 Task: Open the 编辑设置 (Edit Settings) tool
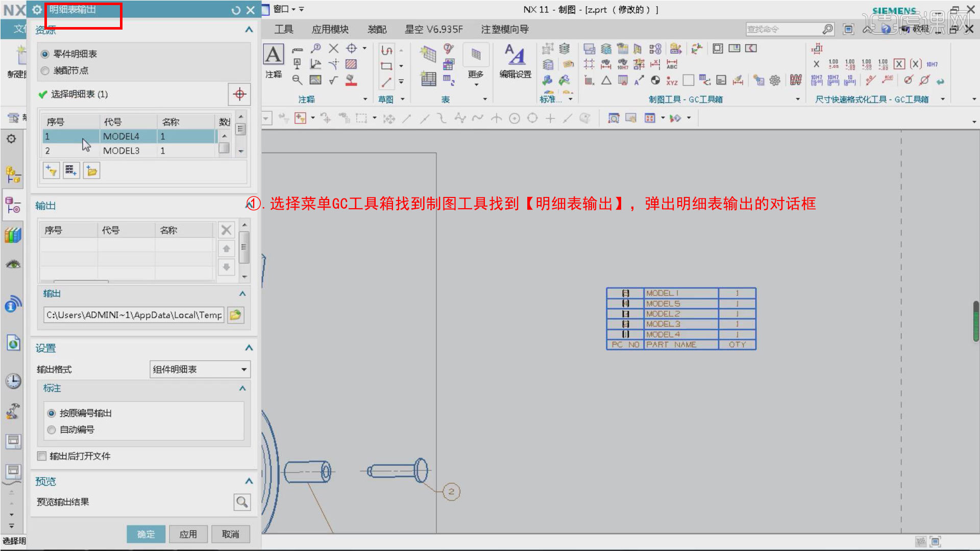coord(515,61)
